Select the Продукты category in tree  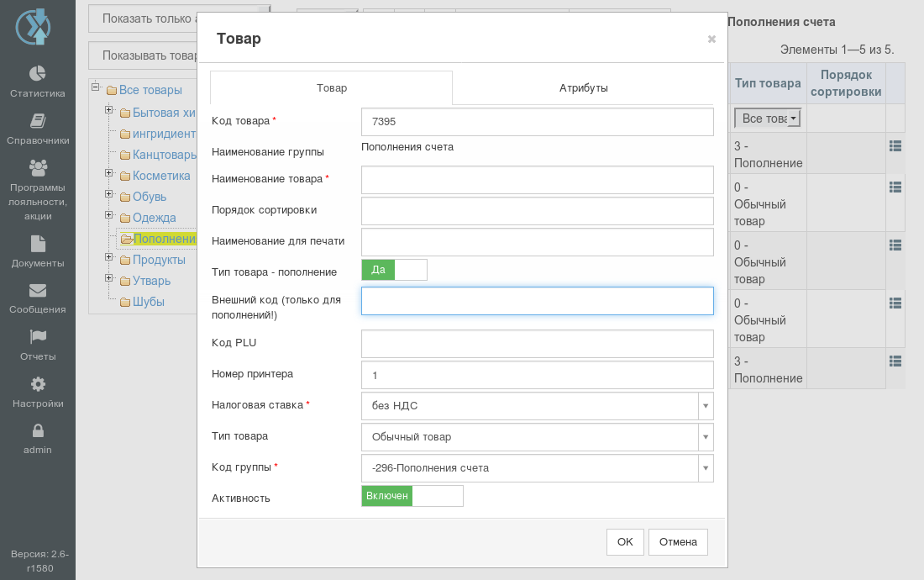point(159,260)
